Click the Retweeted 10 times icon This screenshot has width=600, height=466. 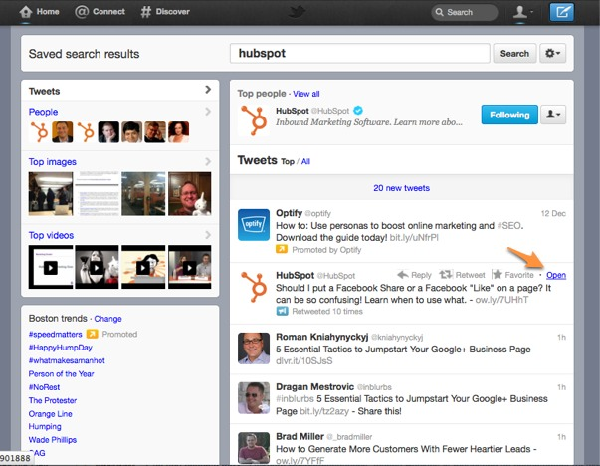(x=282, y=311)
